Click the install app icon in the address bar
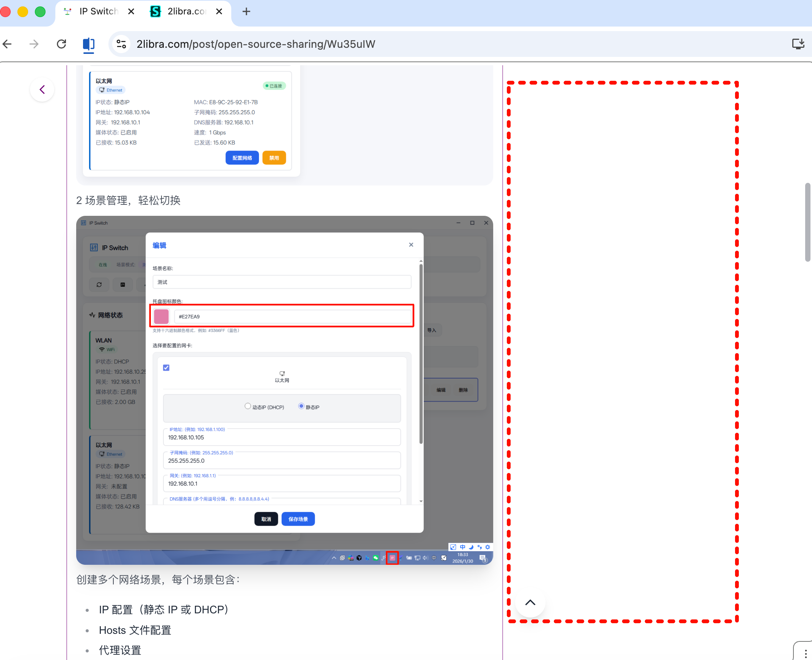The height and width of the screenshot is (660, 812). 798,44
